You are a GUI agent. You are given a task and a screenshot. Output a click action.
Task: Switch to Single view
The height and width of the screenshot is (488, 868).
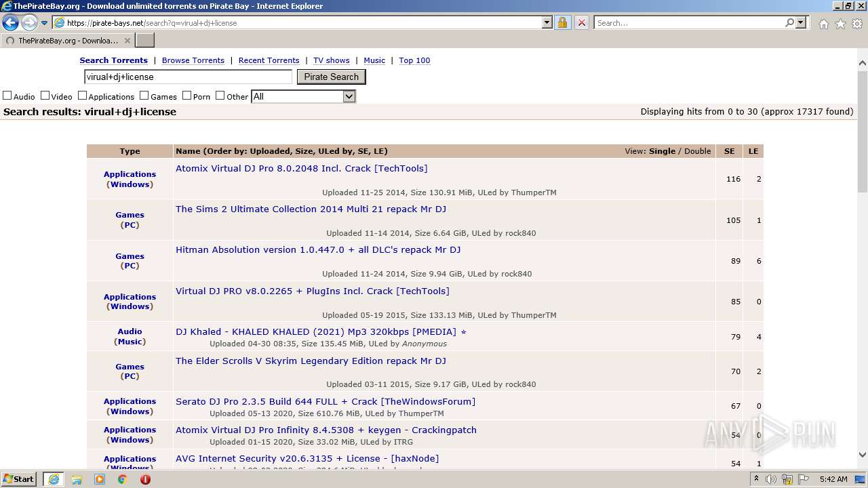662,151
